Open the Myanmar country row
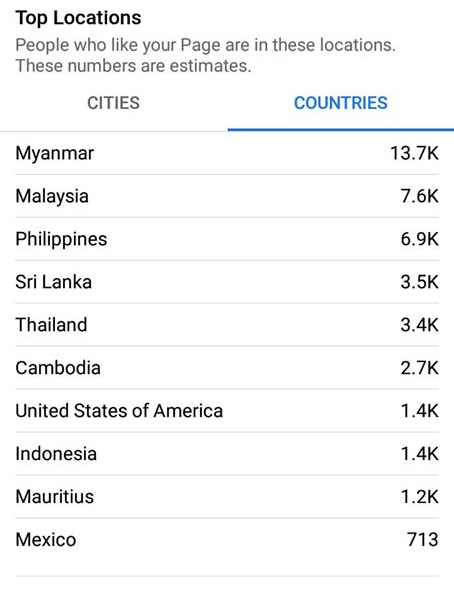 click(227, 153)
